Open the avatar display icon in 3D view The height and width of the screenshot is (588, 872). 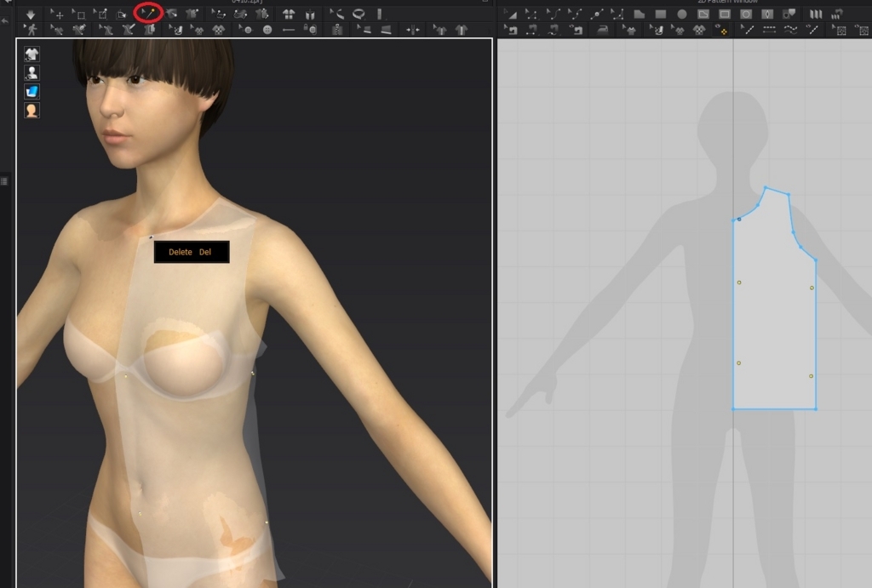32,73
